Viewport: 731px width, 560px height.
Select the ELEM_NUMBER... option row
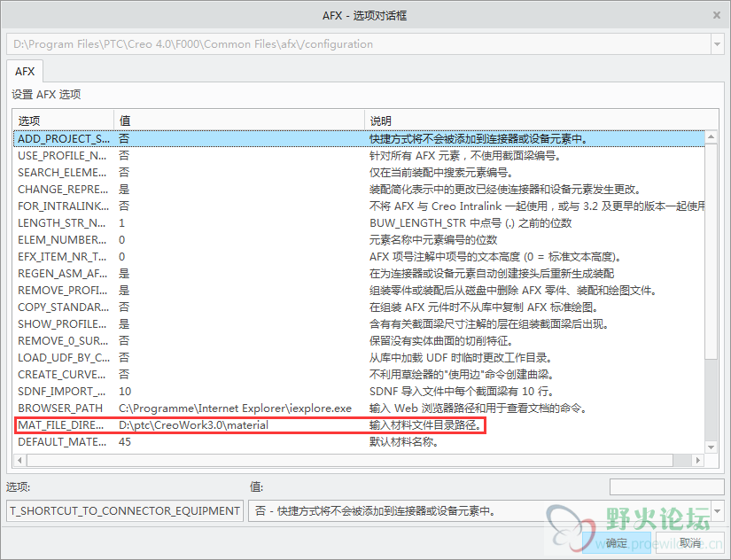click(359, 239)
